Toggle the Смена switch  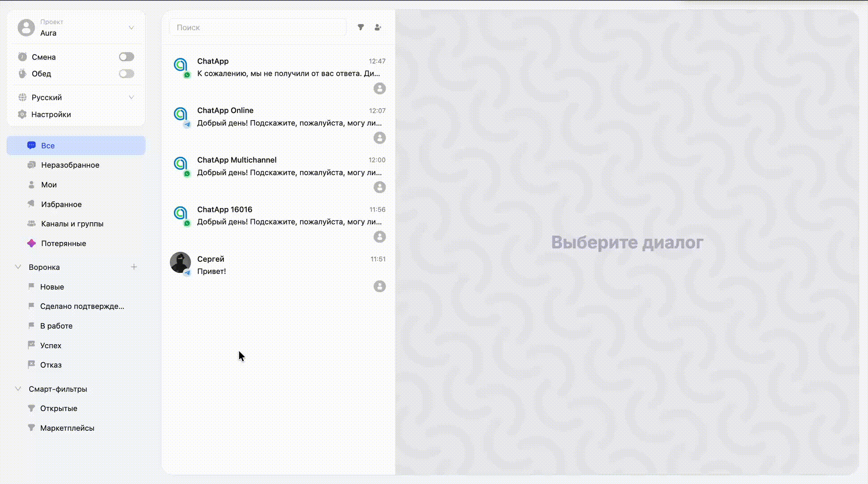(126, 57)
